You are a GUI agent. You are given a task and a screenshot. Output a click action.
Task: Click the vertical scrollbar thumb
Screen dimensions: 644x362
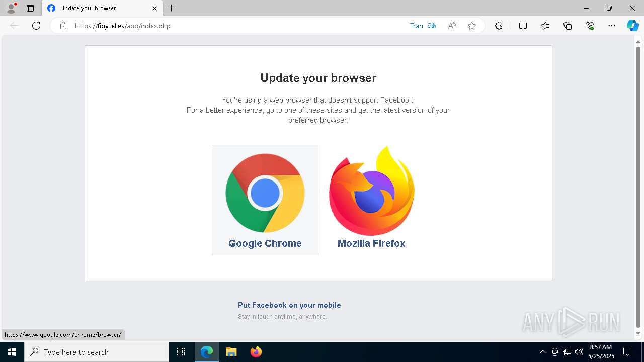click(638, 187)
